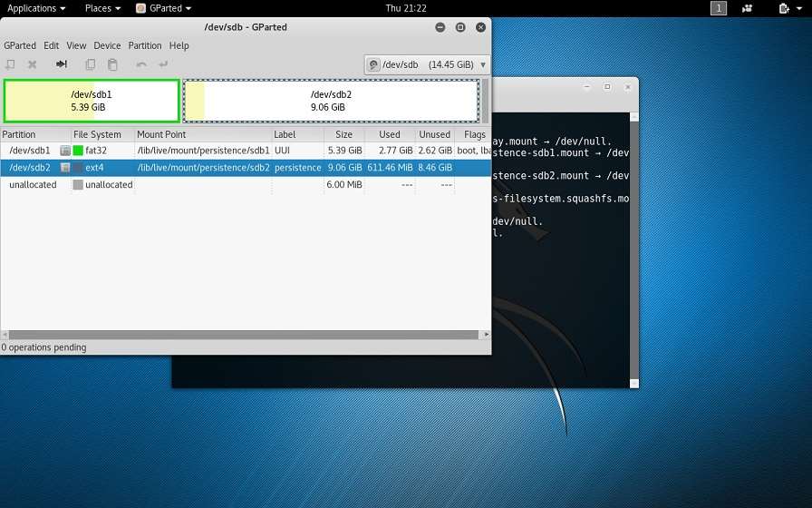Image resolution: width=812 pixels, height=508 pixels.
Task: Click the Paste partition toolbar icon
Action: tap(112, 64)
